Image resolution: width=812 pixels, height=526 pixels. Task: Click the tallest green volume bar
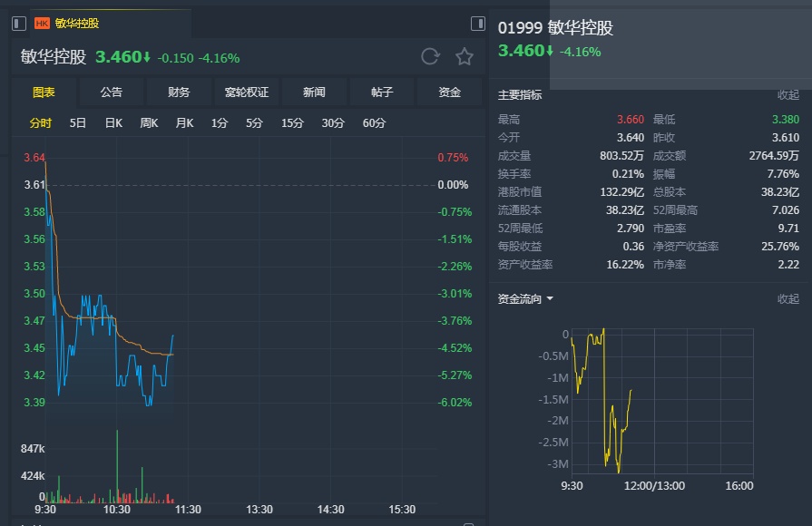[x=117, y=467]
